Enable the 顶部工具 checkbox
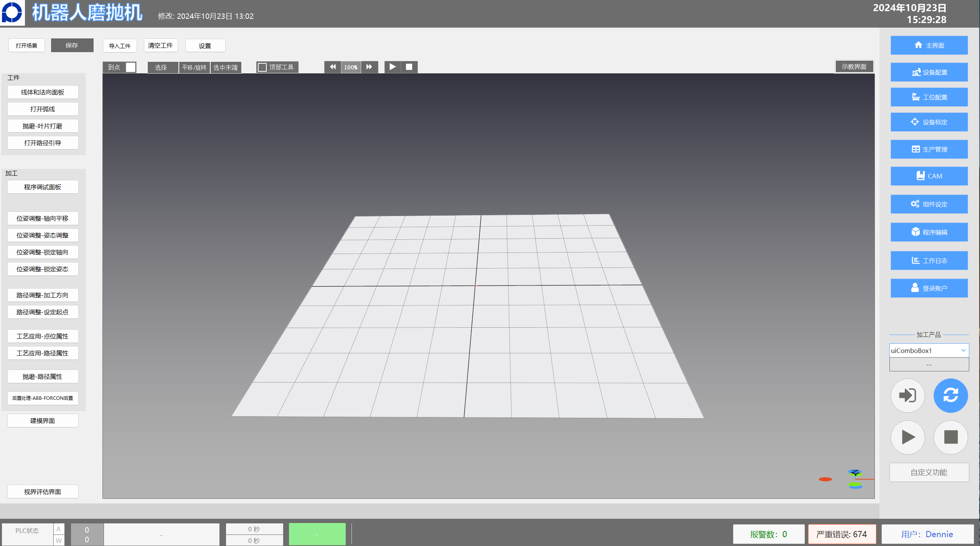The image size is (980, 546). click(262, 68)
